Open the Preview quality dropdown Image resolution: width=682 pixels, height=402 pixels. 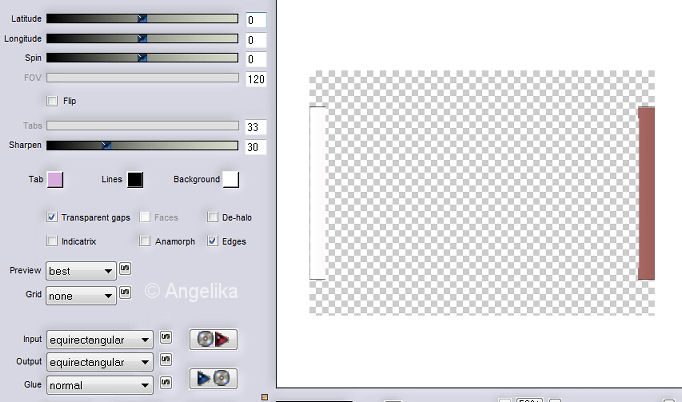81,271
